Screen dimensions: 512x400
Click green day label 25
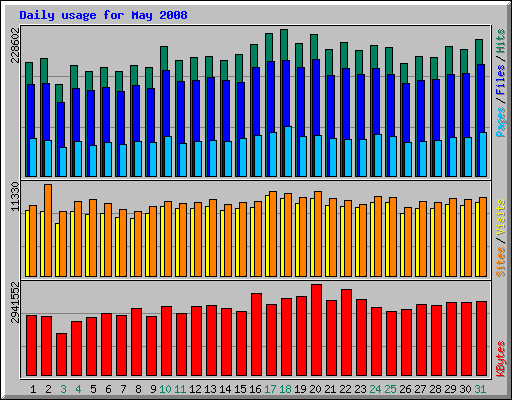pos(390,389)
